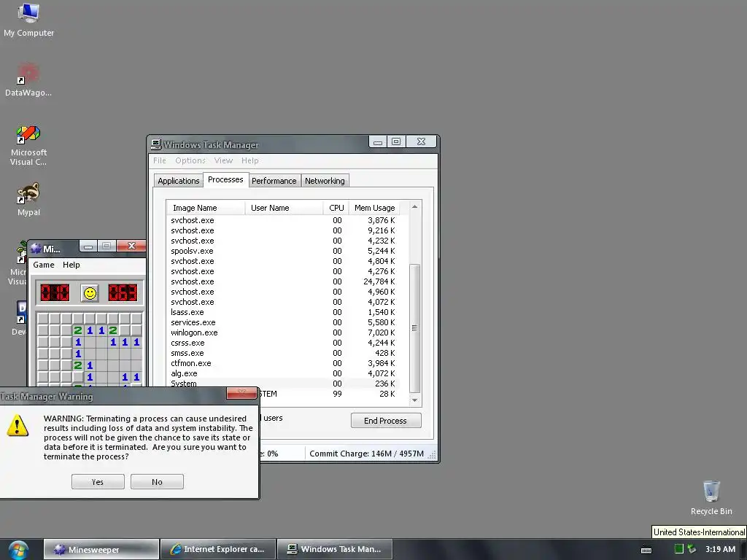Click the Minesweeper mine counter display

point(55,293)
